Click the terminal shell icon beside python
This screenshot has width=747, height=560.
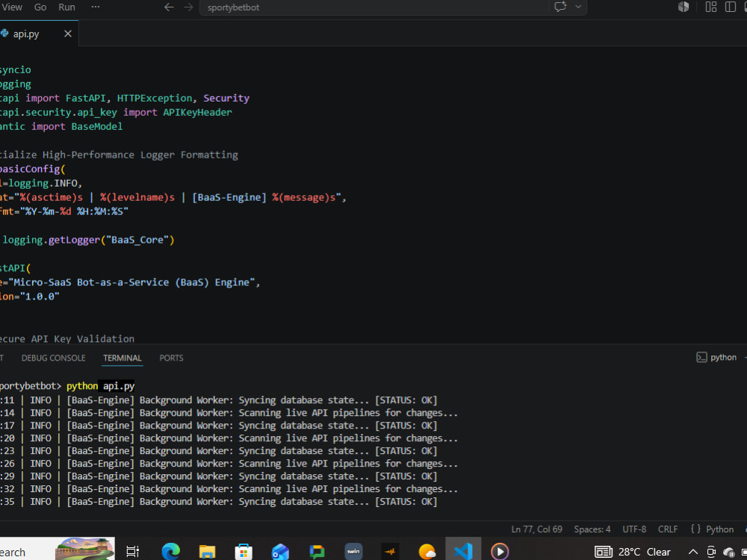[x=701, y=357]
